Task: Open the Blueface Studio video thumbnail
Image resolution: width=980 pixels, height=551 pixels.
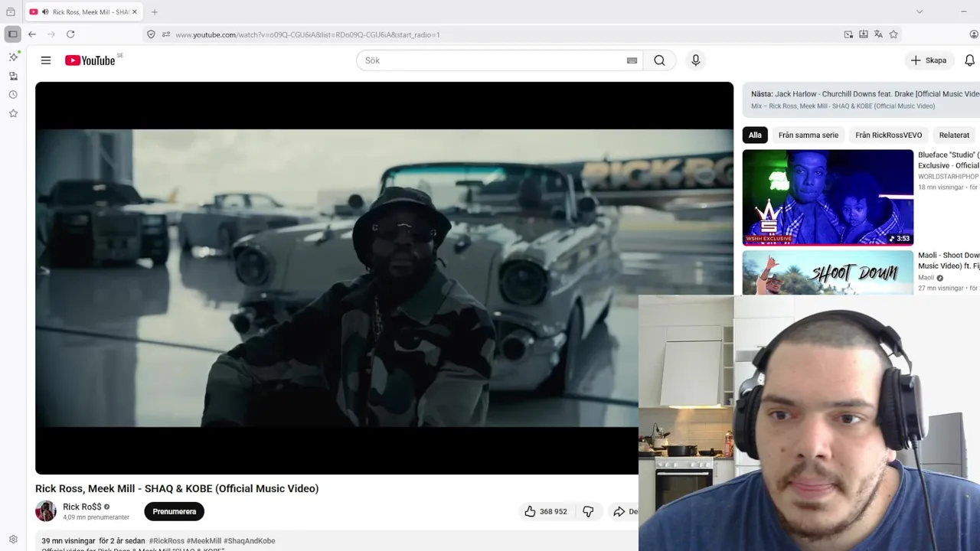Action: [x=828, y=197]
